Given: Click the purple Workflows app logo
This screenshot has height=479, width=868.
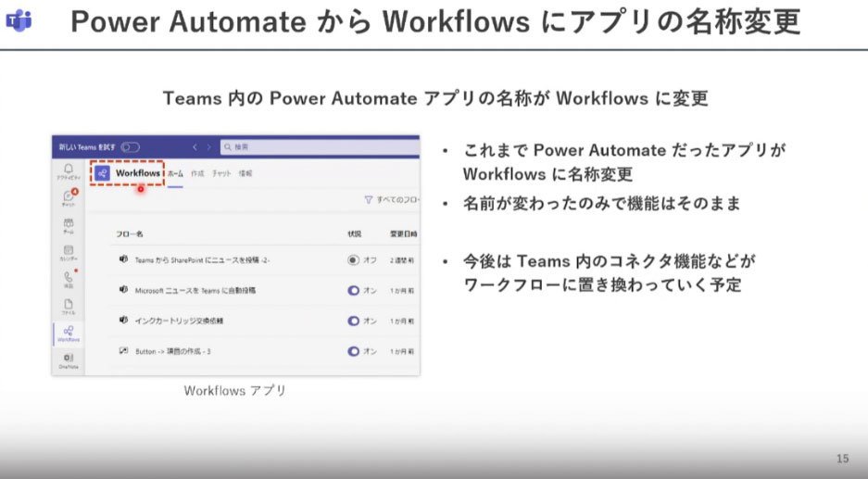Looking at the screenshot, I should click(x=102, y=173).
